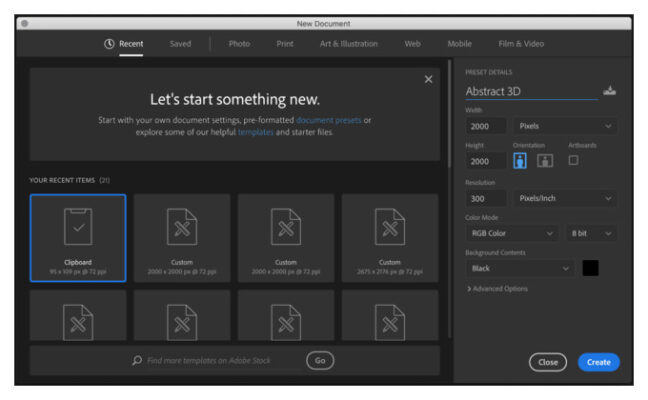The width and height of the screenshot is (648, 400).
Task: Open resolution units dropdown Pixels/Inch
Action: 565,198
